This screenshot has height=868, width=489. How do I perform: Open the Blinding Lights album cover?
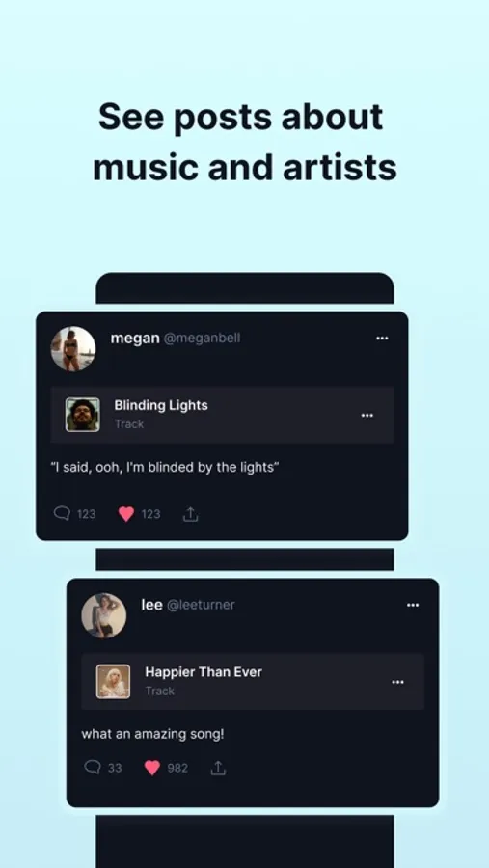(83, 415)
